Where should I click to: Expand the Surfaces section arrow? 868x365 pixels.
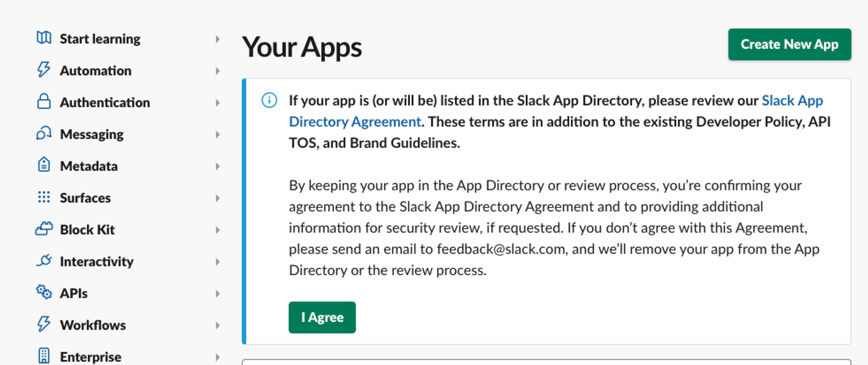(x=217, y=198)
